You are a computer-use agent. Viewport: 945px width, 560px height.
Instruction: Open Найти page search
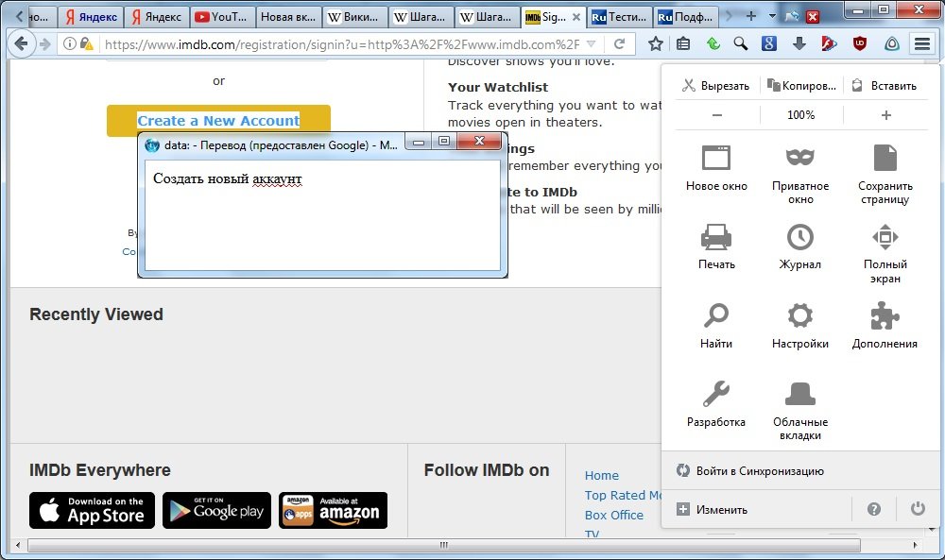click(x=716, y=326)
